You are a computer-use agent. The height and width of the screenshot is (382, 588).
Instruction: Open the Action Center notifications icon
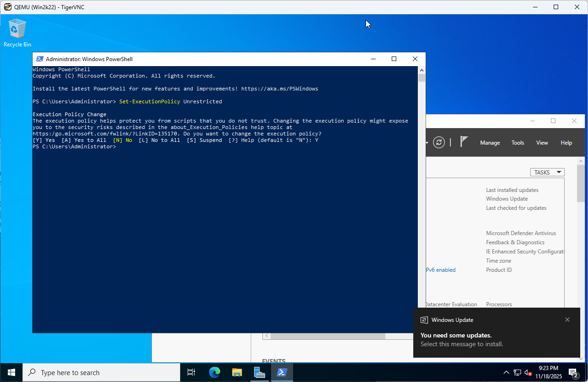point(573,373)
